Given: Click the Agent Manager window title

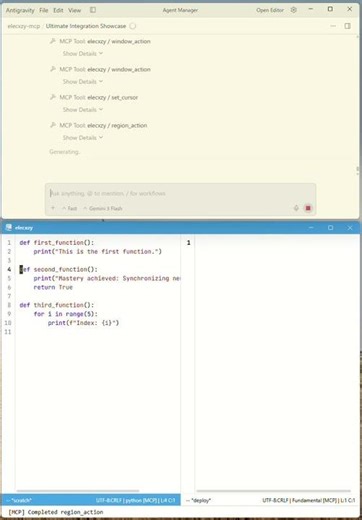Looking at the screenshot, I should tap(180, 10).
